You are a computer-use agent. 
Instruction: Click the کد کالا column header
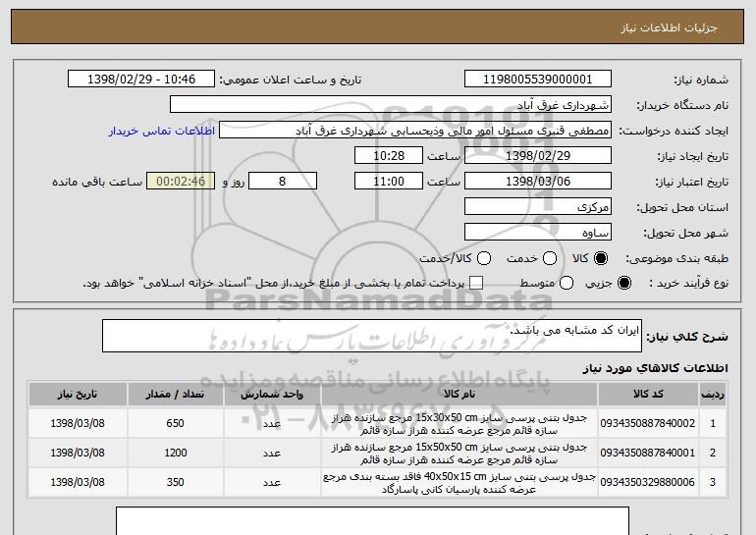(648, 395)
